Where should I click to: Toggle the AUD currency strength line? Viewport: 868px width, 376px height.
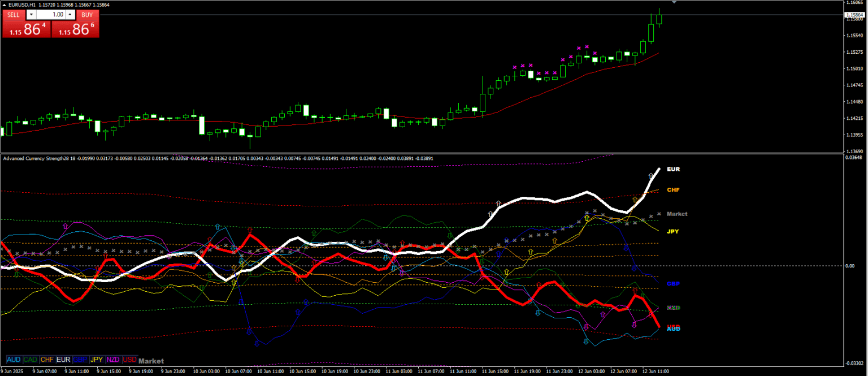pos(14,360)
